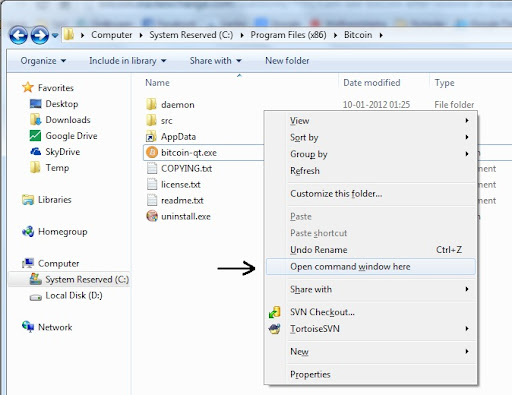
Task: Sort by the Type column header
Action: coord(444,83)
